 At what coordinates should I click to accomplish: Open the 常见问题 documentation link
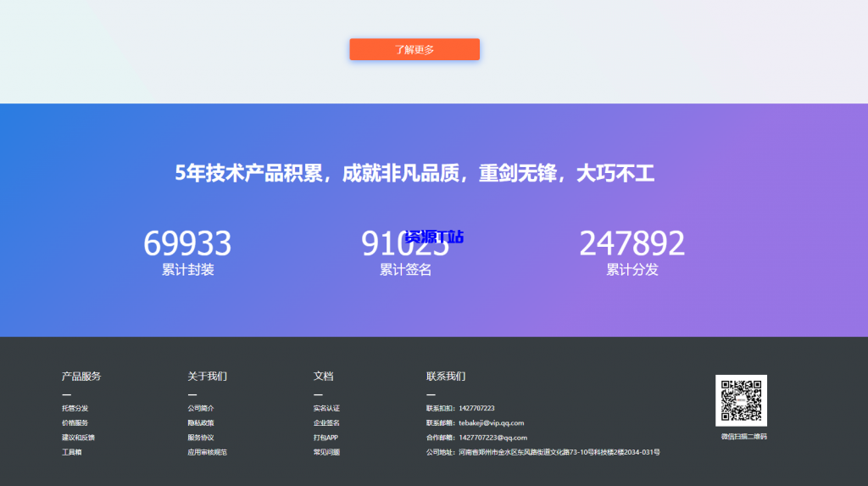(x=326, y=452)
